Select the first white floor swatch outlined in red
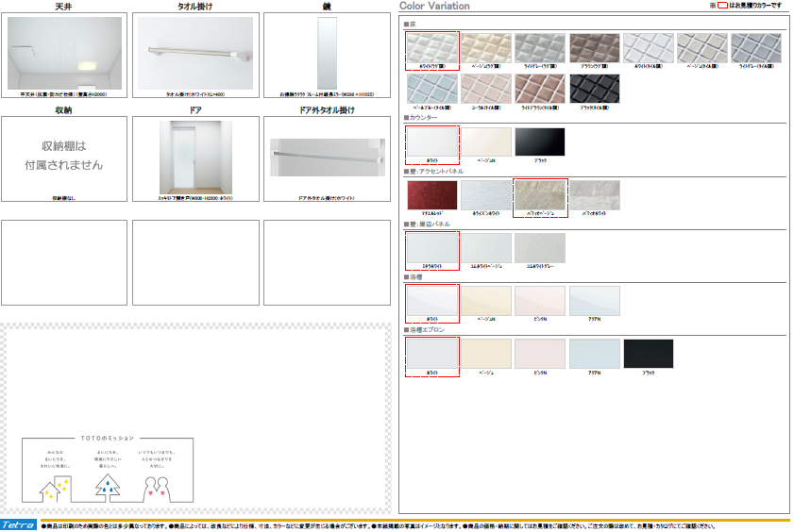This screenshot has height=532, width=794. pyautogui.click(x=432, y=48)
